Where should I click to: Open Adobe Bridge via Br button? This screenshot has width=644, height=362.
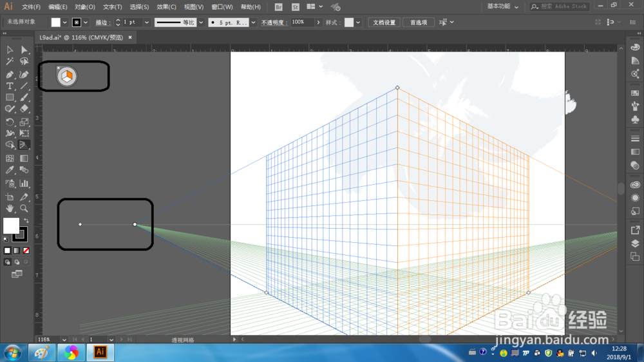(278, 7)
